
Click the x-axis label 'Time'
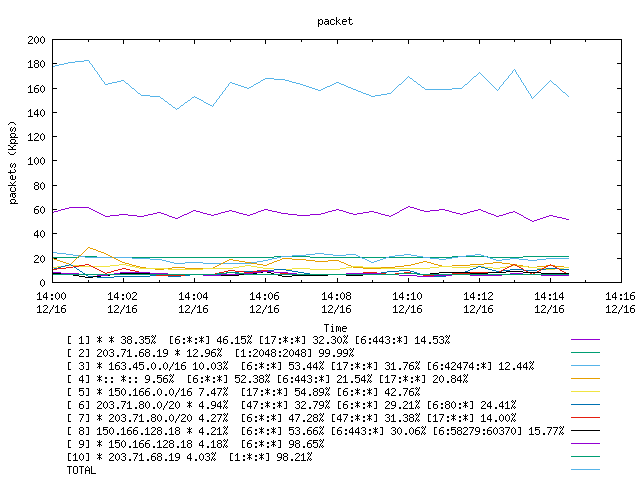point(335,328)
